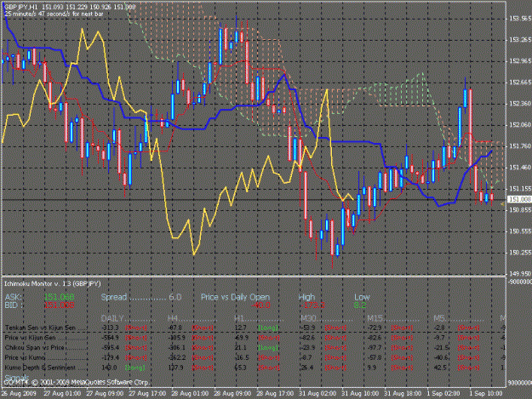Click the red BID value in the monitor panel
532x399 pixels.
point(60,305)
